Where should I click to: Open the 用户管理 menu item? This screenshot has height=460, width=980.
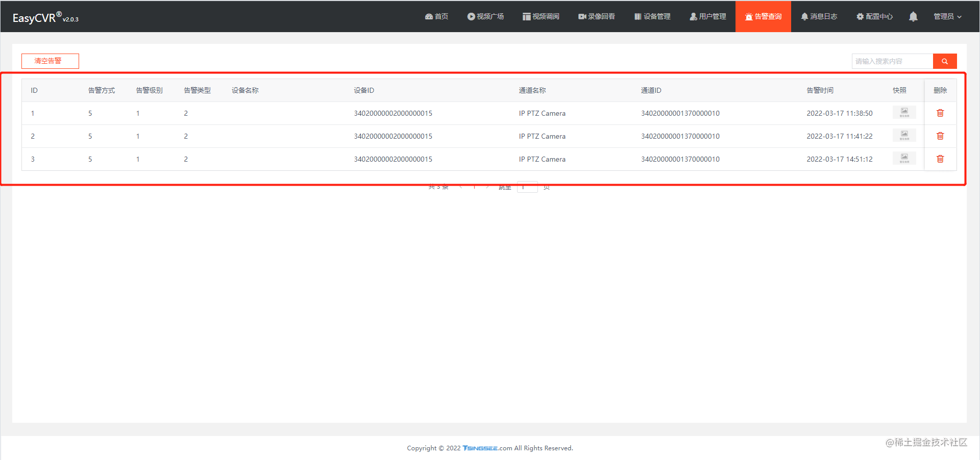click(x=708, y=16)
